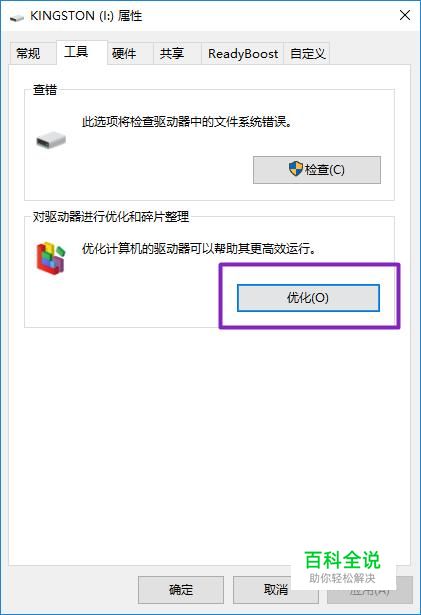Click the 查错 group label
The width and height of the screenshot is (421, 615).
(45, 90)
